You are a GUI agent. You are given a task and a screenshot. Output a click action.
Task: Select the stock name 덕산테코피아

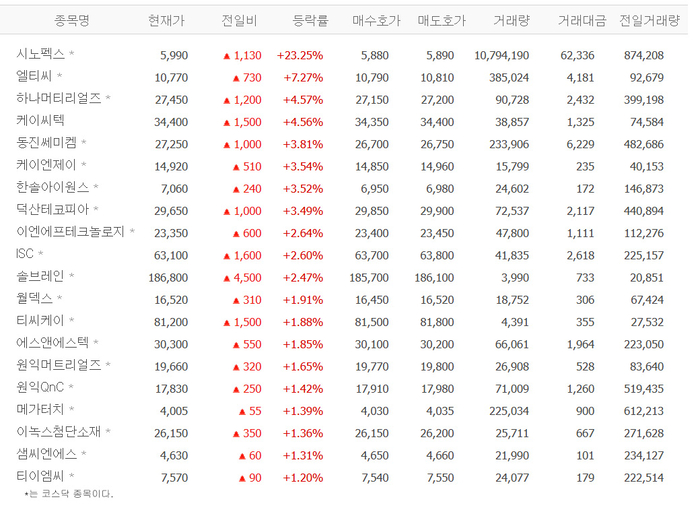(53, 209)
